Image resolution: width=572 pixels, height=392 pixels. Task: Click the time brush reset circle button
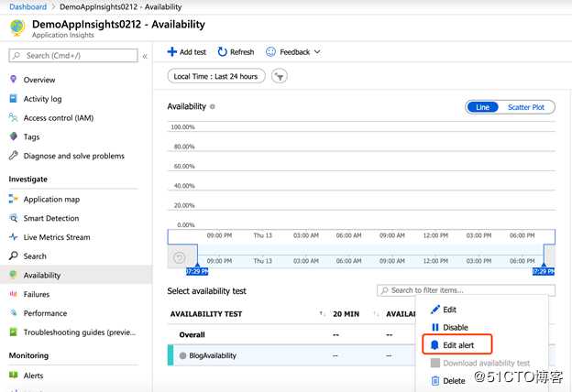tap(179, 257)
